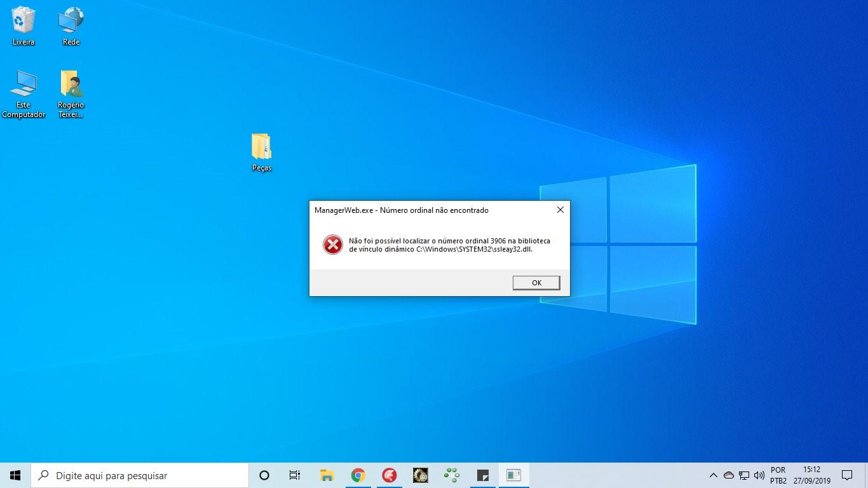Viewport: 868px width, 488px height.
Task: Open Cortana circle icon on the taskbar
Action: point(264,475)
